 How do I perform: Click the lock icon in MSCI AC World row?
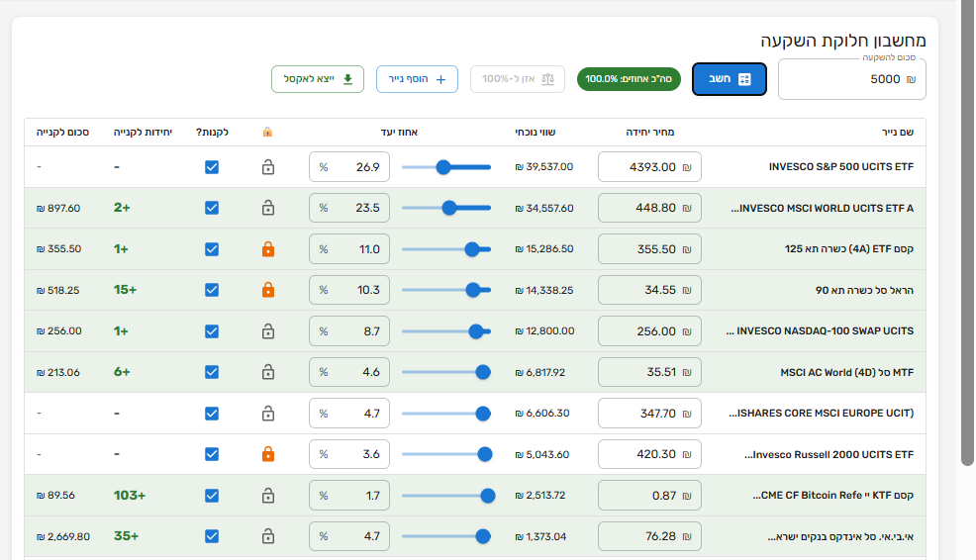point(267,372)
